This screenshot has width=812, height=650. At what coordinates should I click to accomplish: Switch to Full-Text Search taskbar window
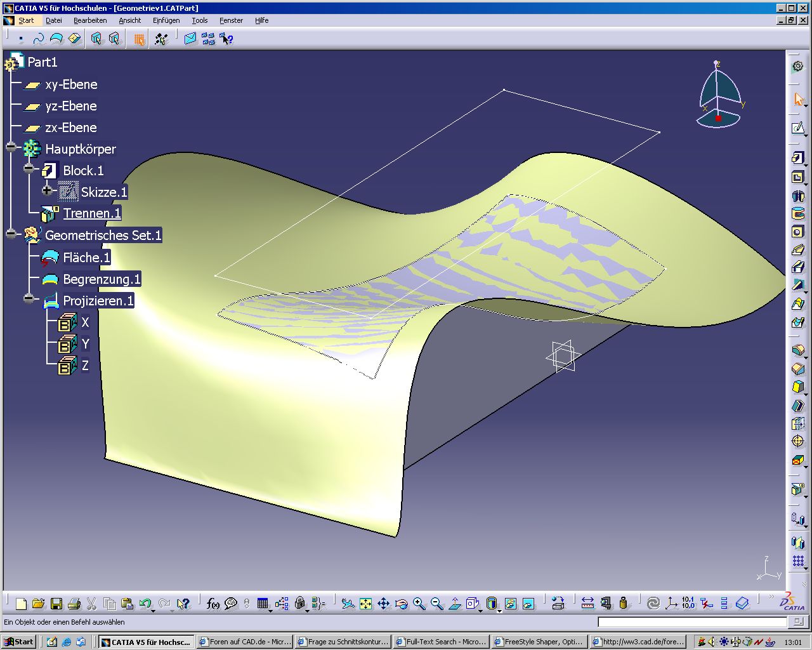point(441,642)
